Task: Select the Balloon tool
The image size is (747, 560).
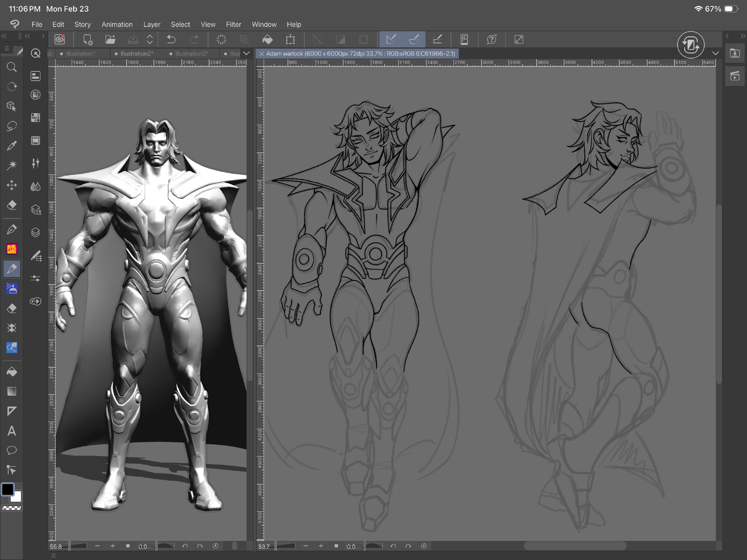Action: coord(12,450)
